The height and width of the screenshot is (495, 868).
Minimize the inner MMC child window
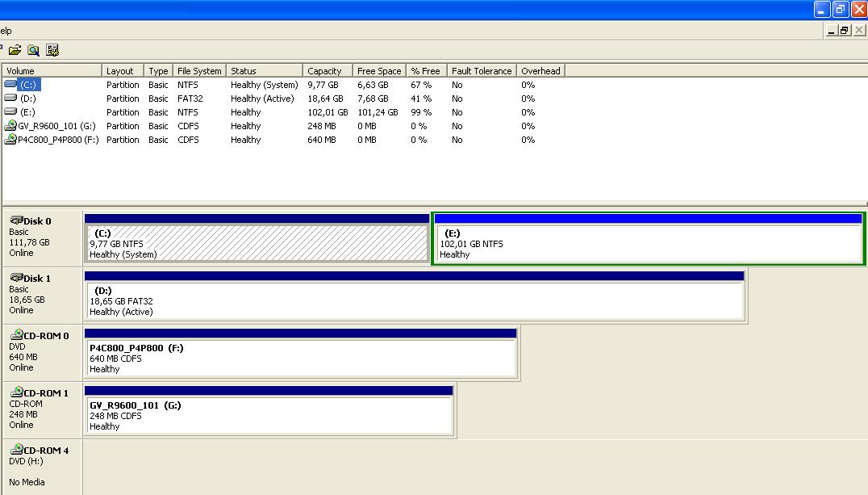pyautogui.click(x=831, y=31)
